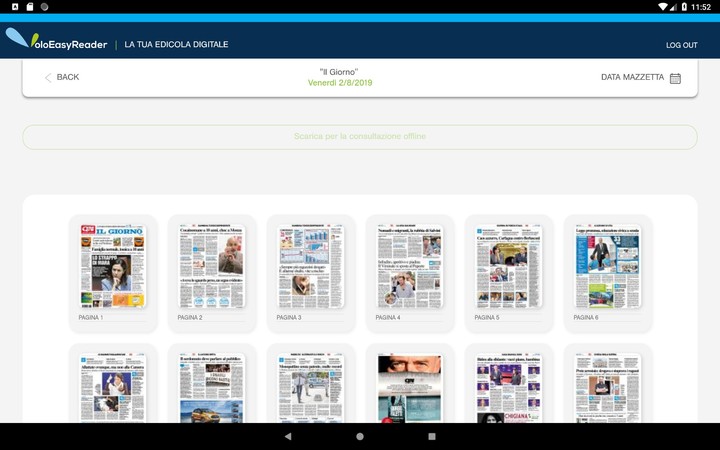Tap the circular notification icon in the status bar
720x450 pixels.
pyautogui.click(x=45, y=7)
